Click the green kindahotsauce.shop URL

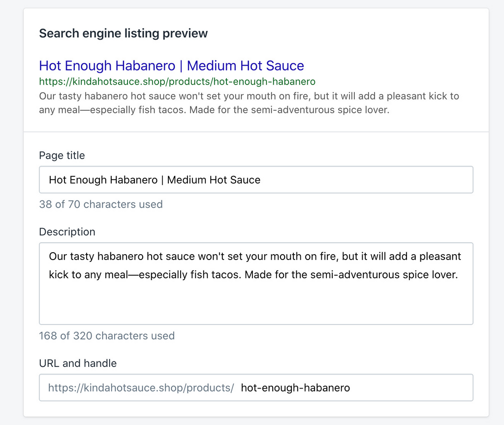(177, 82)
